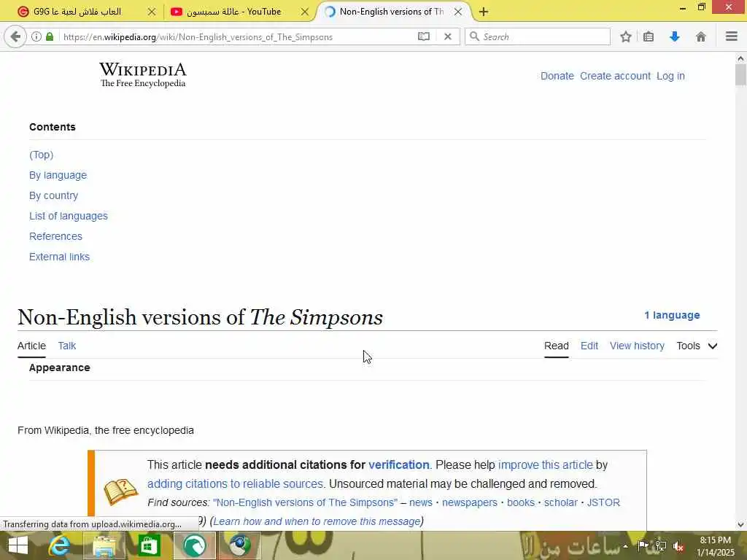Viewport: 747px width, 560px height.
Task: Close the YouTube tab
Action: point(305,12)
